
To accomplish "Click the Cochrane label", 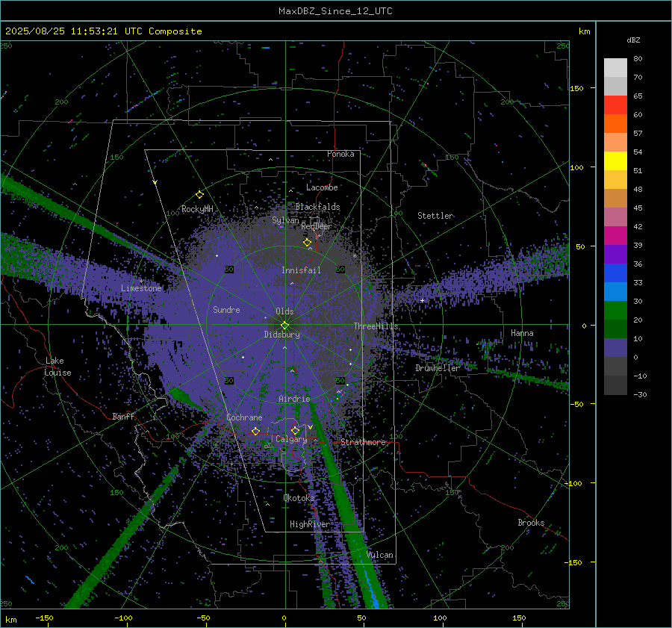I will [x=244, y=417].
